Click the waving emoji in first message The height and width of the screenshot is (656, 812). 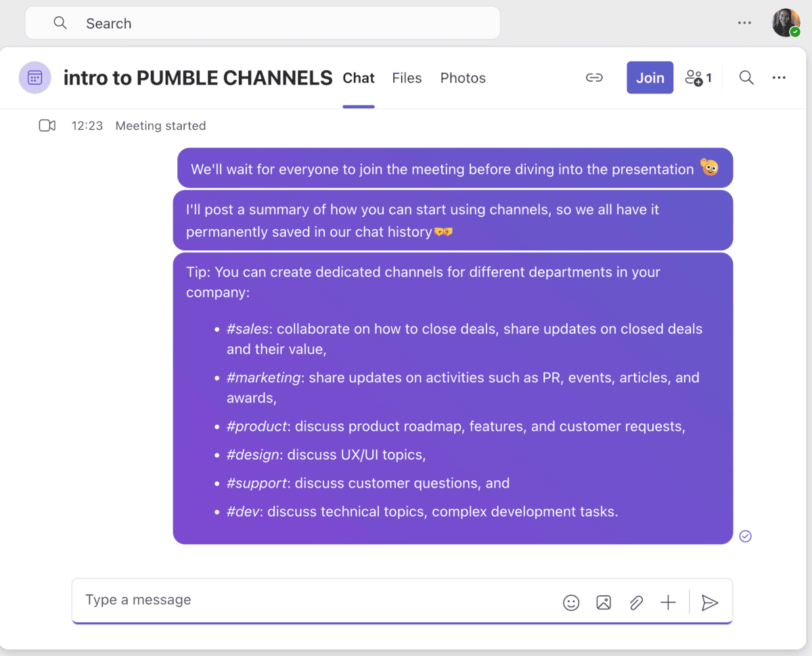(709, 168)
